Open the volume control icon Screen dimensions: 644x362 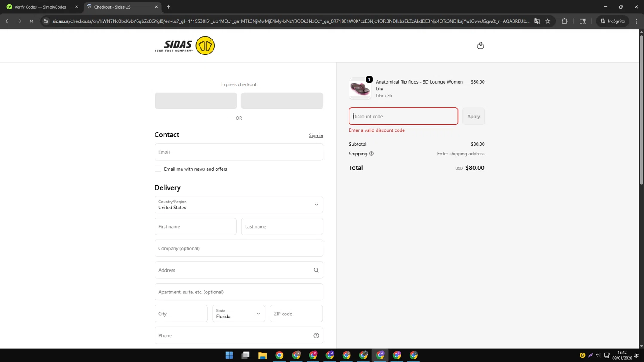pyautogui.click(x=598, y=355)
